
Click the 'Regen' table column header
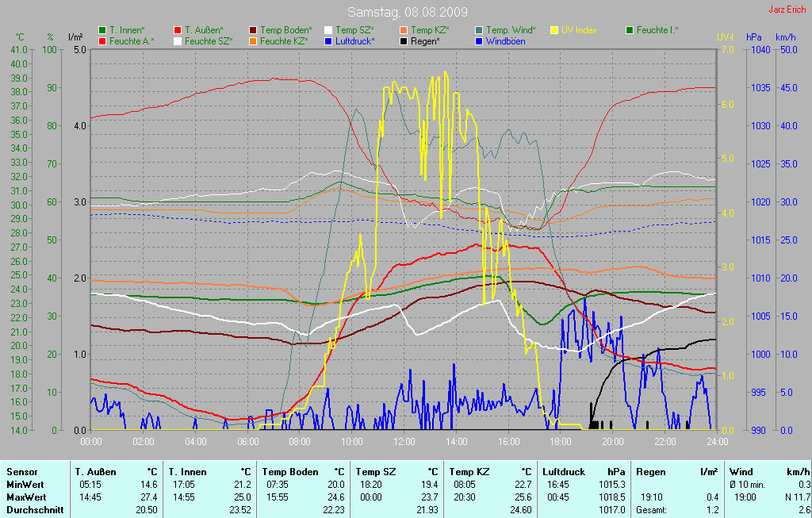pyautogui.click(x=651, y=472)
